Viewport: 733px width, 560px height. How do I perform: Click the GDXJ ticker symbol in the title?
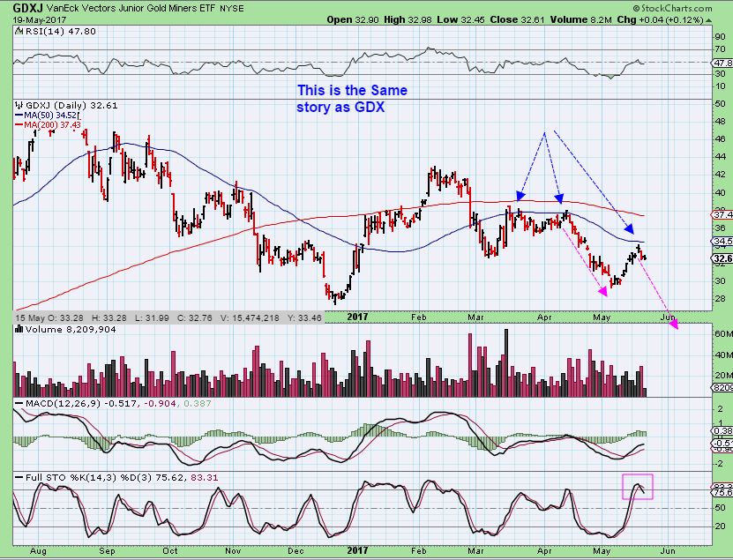click(x=28, y=7)
